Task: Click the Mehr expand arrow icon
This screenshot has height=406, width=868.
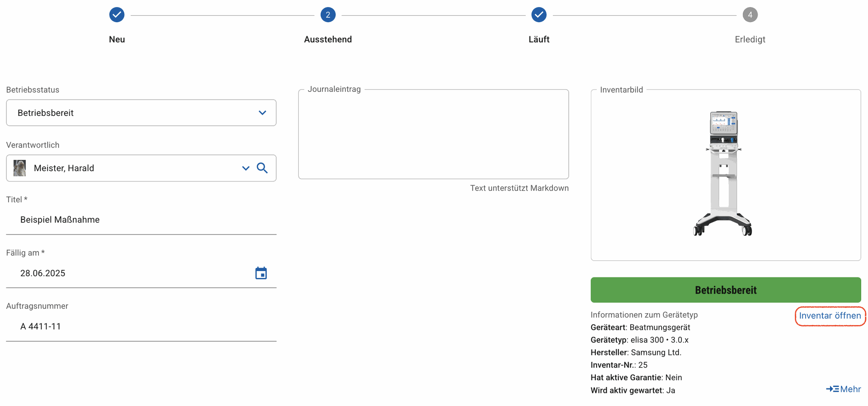Action: coord(832,389)
